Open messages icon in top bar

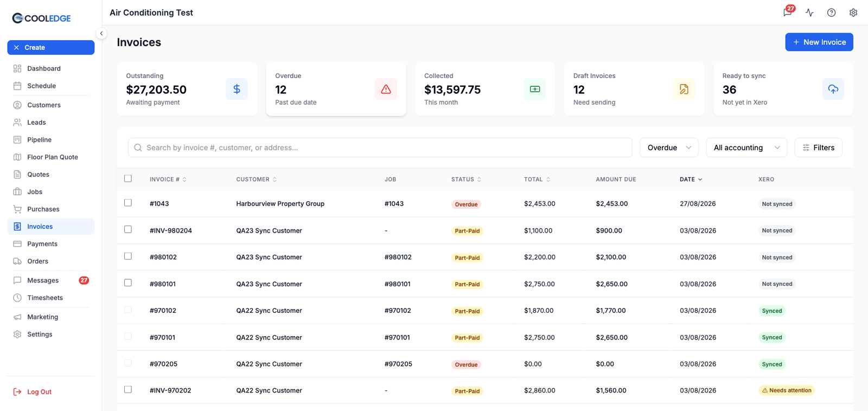tap(788, 12)
